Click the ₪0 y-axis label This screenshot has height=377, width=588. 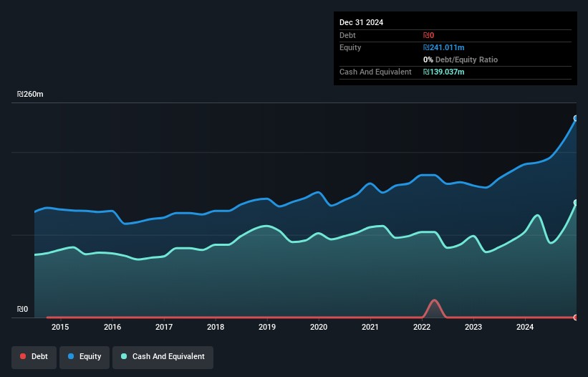pyautogui.click(x=22, y=309)
